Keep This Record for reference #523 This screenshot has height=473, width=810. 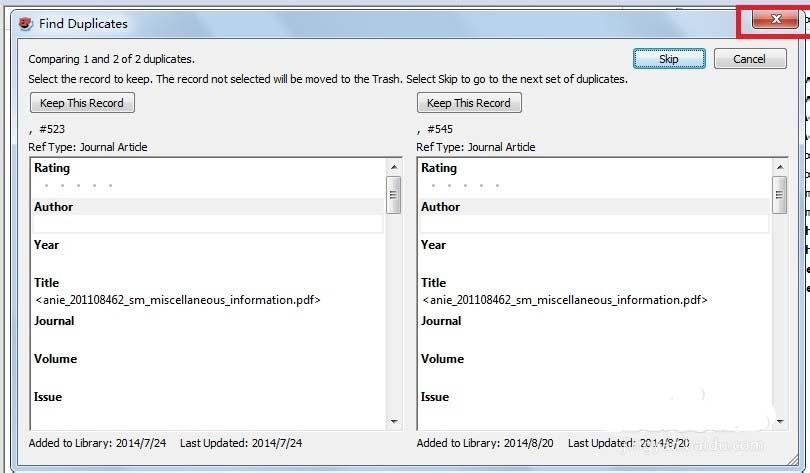pyautogui.click(x=83, y=103)
